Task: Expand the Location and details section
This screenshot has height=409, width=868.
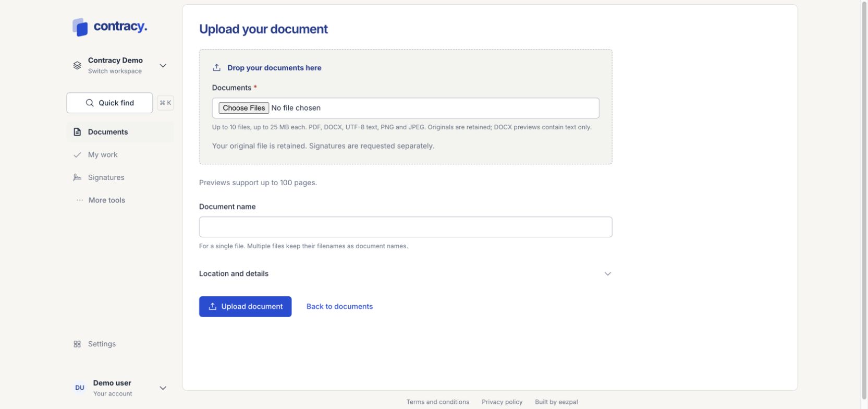Action: pyautogui.click(x=406, y=274)
